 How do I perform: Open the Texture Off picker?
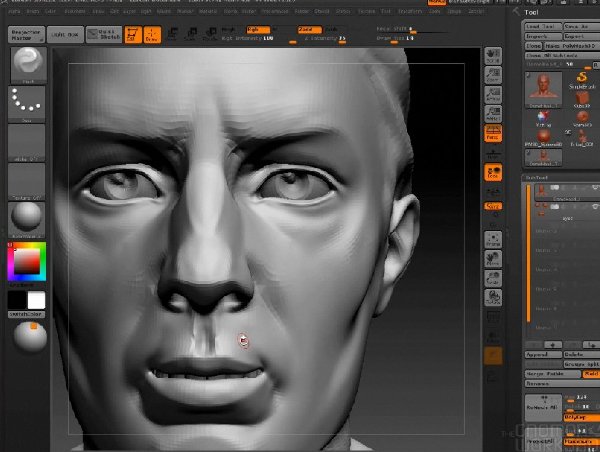26,181
